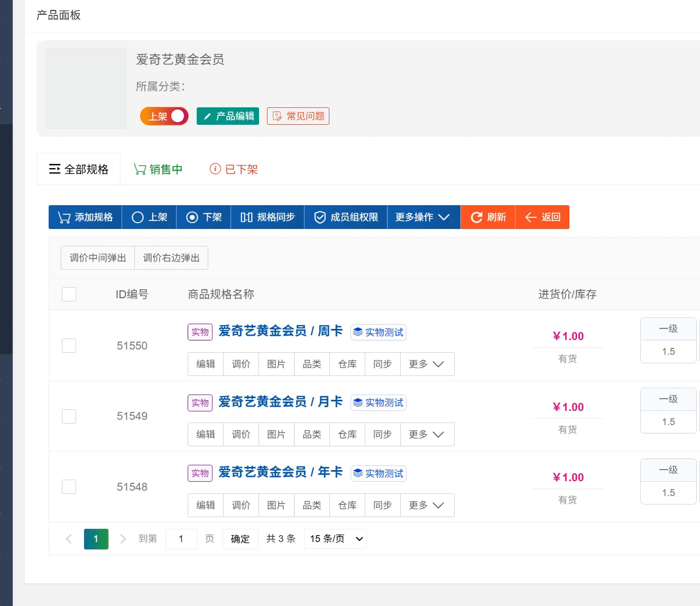
Task: Switch to the 已下架 tab
Action: [x=234, y=169]
